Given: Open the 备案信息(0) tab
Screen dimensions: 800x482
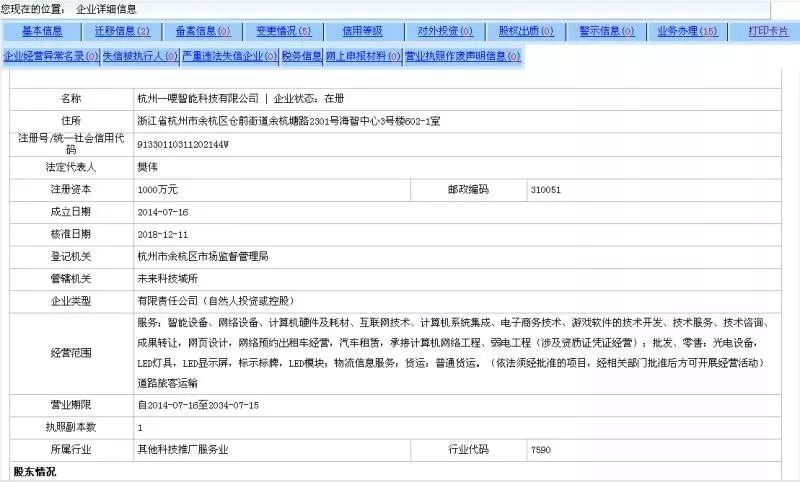Looking at the screenshot, I should tap(203, 31).
